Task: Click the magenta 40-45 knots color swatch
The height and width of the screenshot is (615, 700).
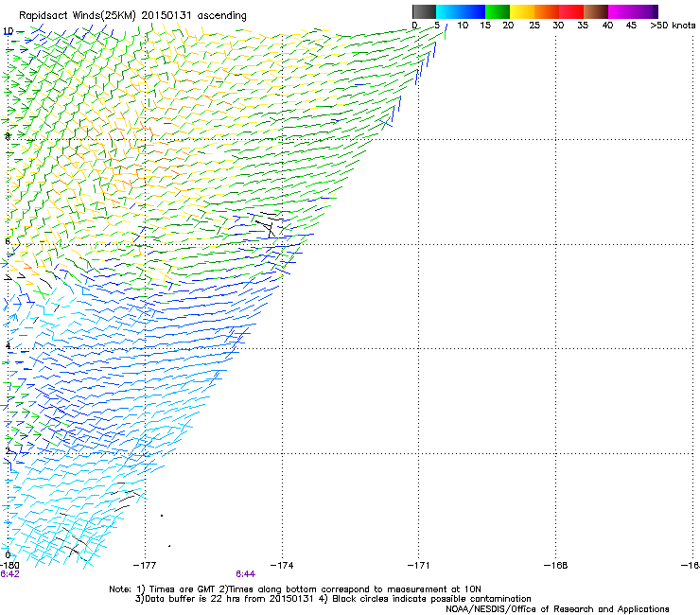Action: 621,11
